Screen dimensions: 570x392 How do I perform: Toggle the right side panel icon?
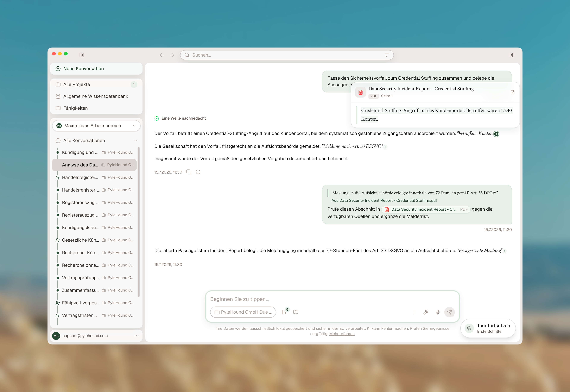[512, 55]
